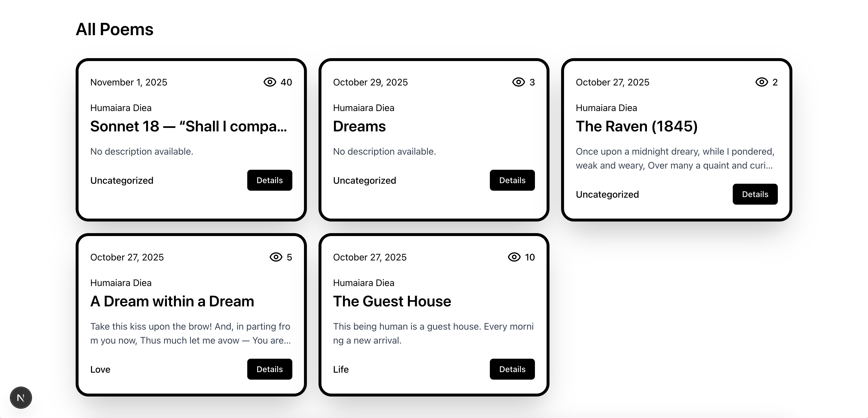This screenshot has width=868, height=418.
Task: Click eye icon on A Dream within a Dream
Action: coord(276,257)
